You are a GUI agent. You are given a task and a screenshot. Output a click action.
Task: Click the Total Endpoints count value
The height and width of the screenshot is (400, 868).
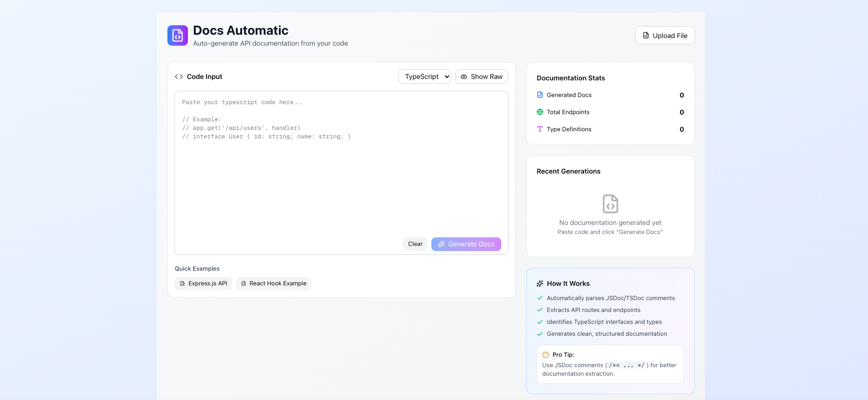[682, 112]
